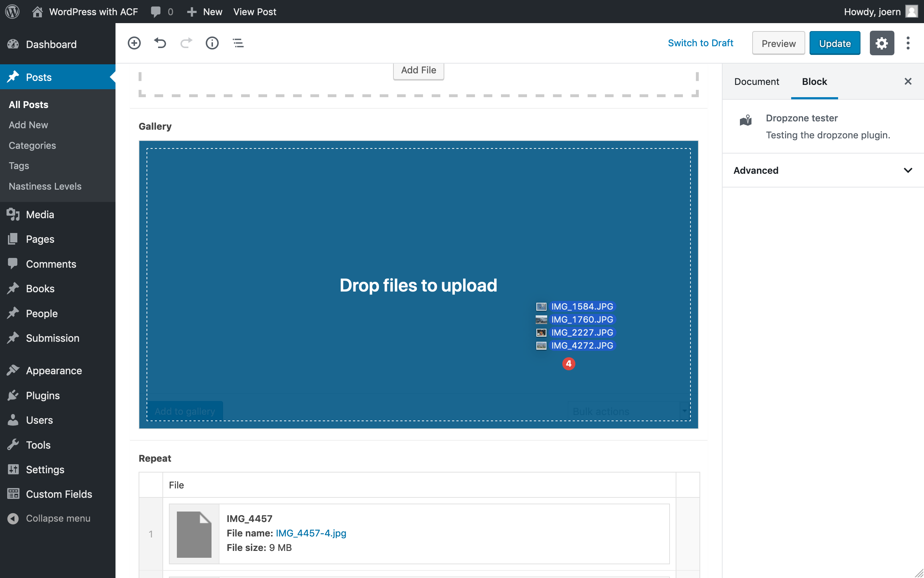Open the New content menu
Screen dimensions: 924x578
[204, 12]
